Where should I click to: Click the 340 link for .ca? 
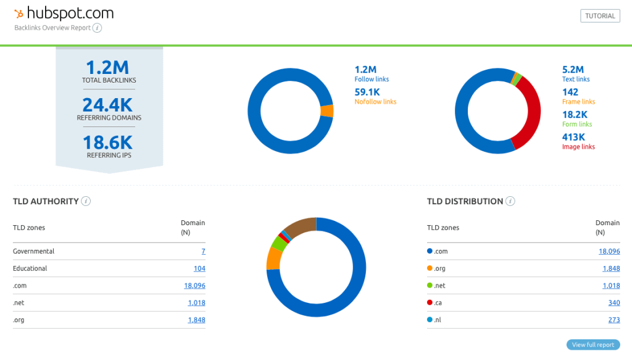point(613,303)
